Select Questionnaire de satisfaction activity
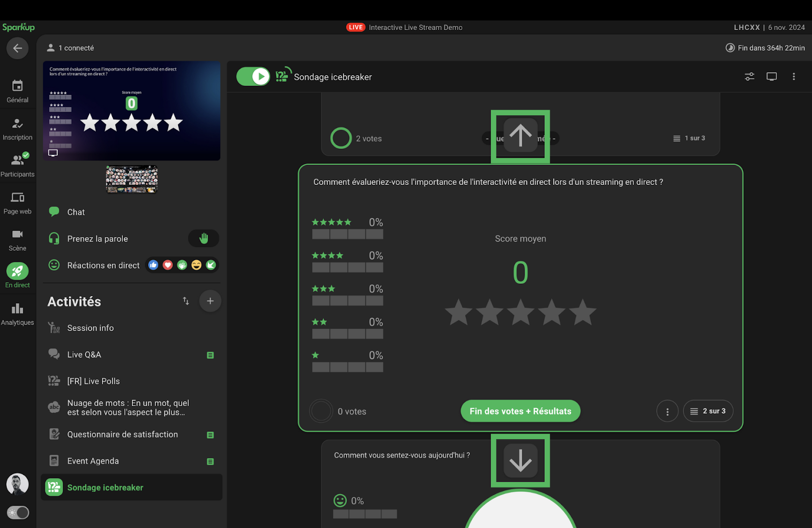This screenshot has width=812, height=528. click(122, 435)
